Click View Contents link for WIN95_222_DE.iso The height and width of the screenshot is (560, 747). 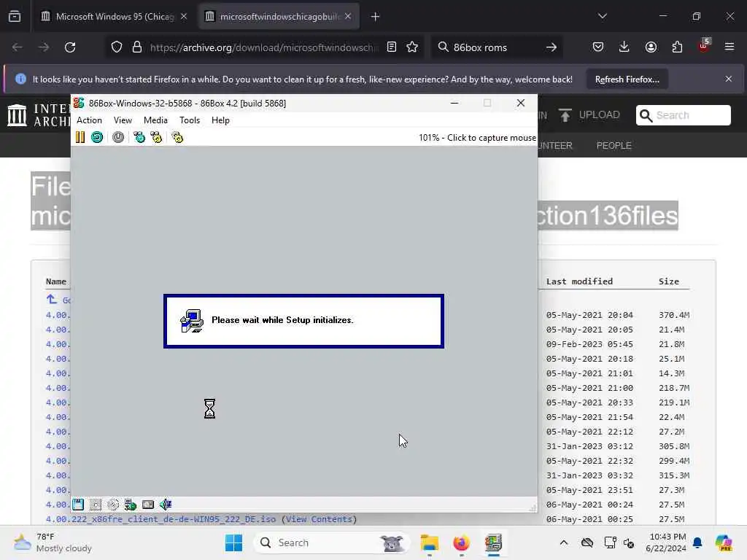[x=319, y=519]
